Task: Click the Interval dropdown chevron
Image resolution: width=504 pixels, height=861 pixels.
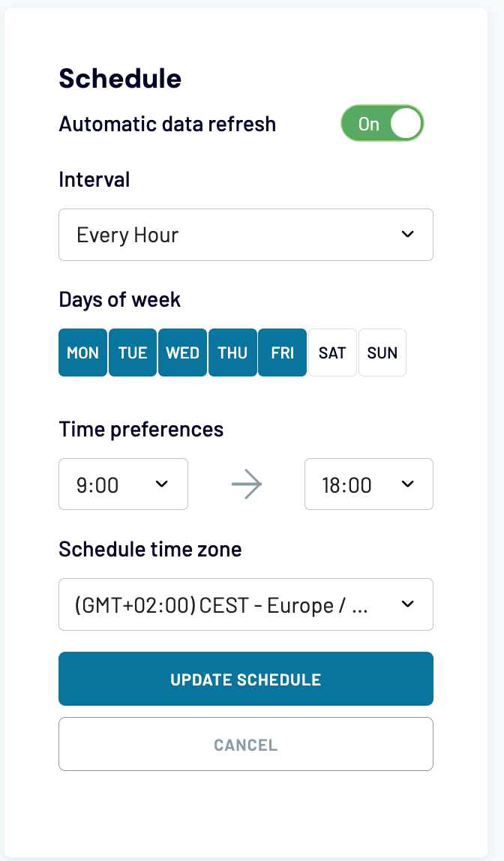Action: coord(407,234)
